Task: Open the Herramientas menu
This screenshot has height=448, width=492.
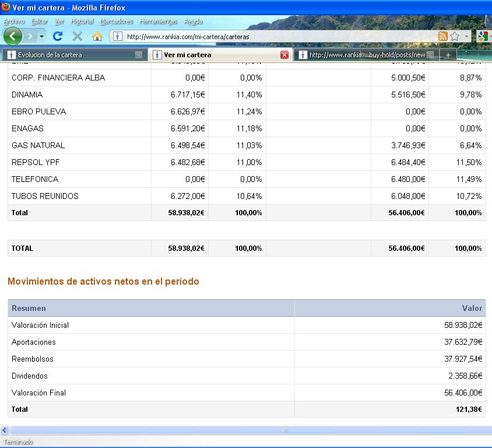Action: tap(158, 21)
